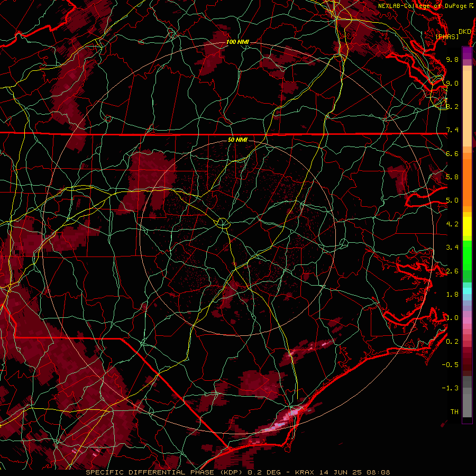Click the [PHAS] units label
This screenshot has height=476, width=476.
(x=447, y=37)
